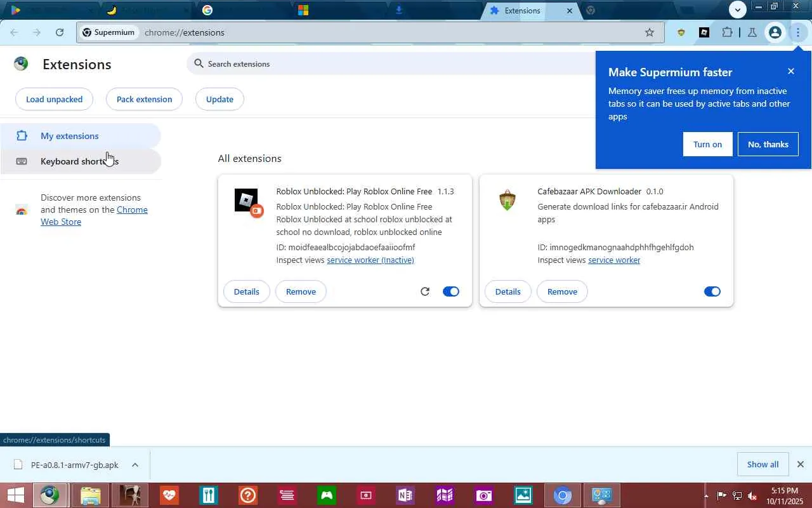Reload the Roblox Unblocked extension

(425, 291)
